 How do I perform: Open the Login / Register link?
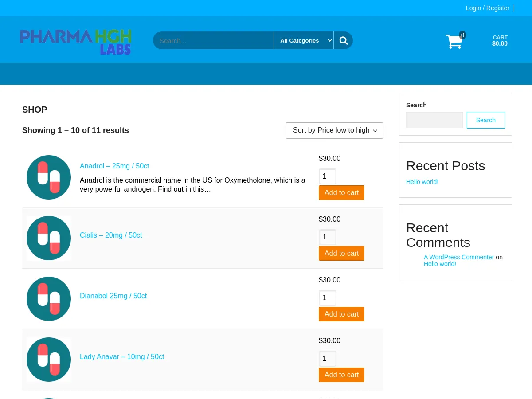point(487,8)
